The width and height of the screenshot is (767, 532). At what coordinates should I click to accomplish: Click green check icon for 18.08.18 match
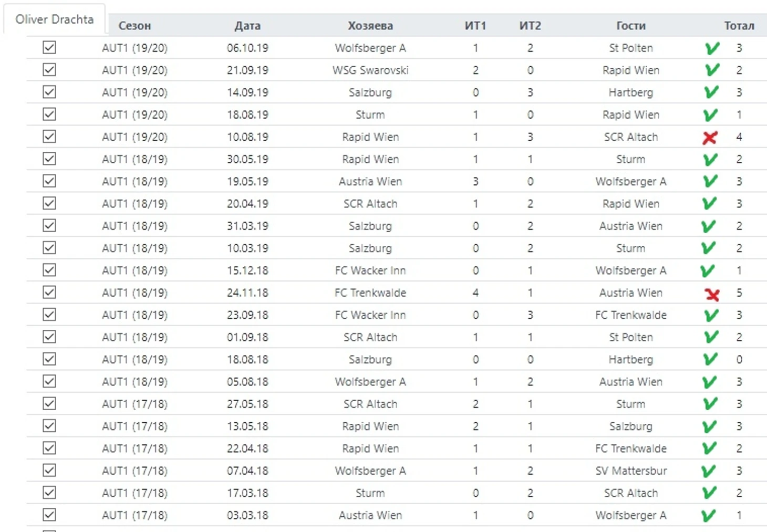click(710, 360)
